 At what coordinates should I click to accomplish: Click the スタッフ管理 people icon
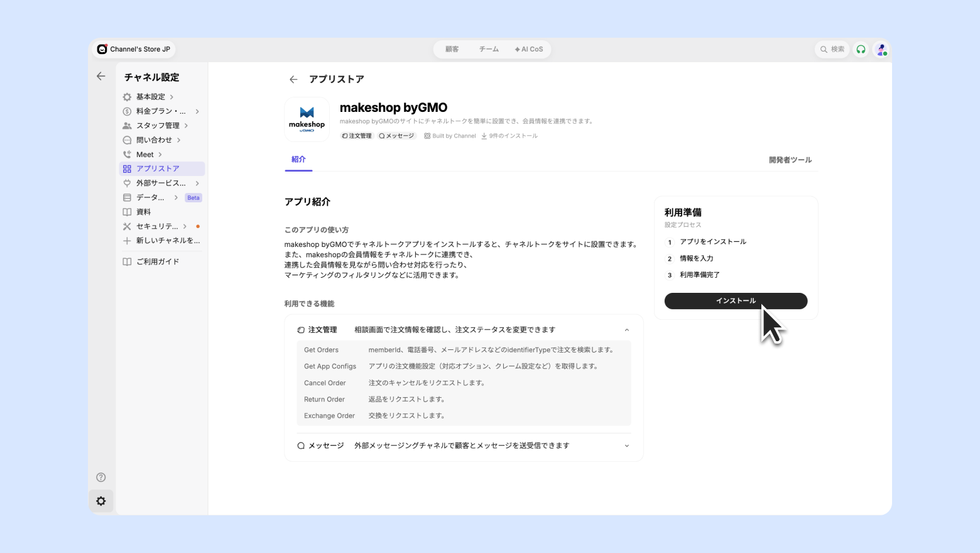(127, 126)
